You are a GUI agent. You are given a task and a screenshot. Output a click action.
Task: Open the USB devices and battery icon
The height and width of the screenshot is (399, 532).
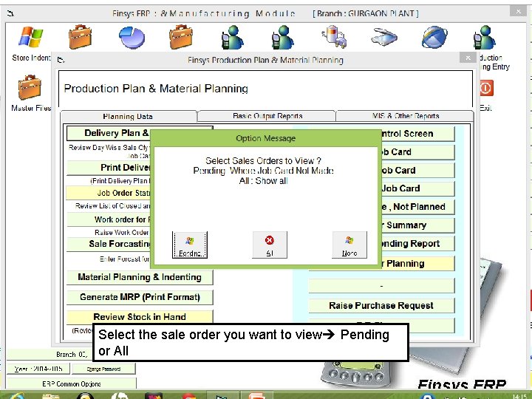[334, 37]
